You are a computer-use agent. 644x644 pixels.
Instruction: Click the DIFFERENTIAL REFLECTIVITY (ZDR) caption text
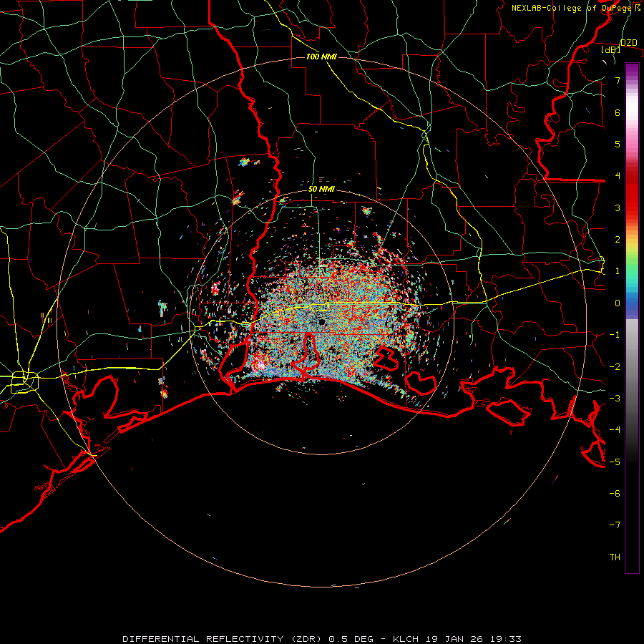(223, 639)
